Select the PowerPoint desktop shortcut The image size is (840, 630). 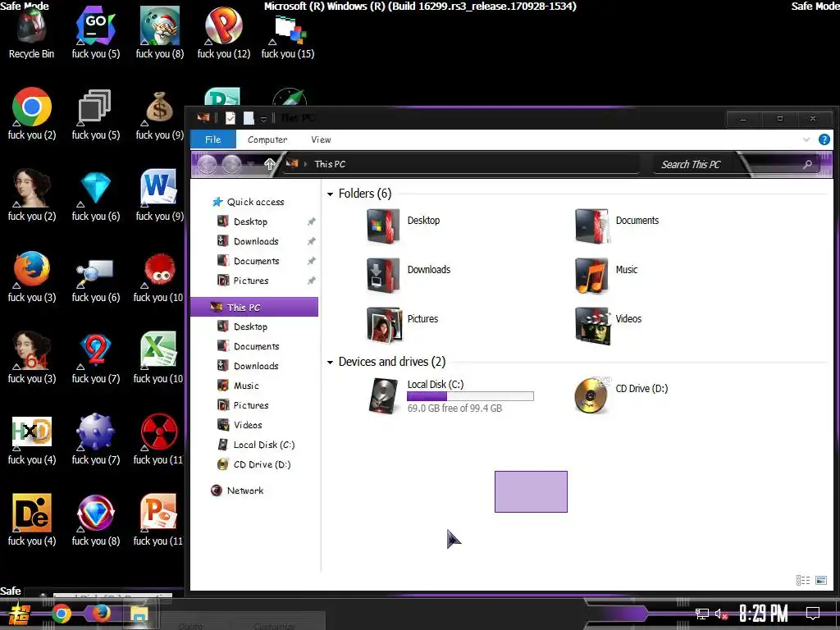click(x=159, y=519)
